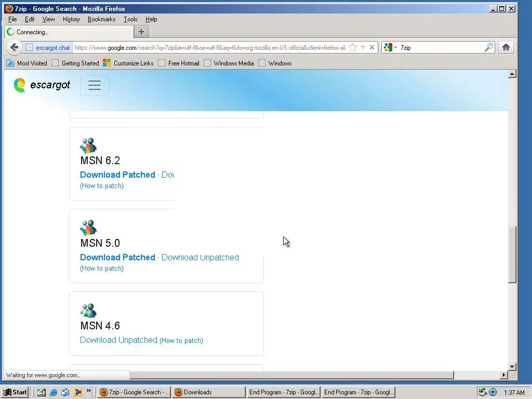Click the search magnifier icon
Viewport: 532px width, 399px height.
(x=488, y=47)
